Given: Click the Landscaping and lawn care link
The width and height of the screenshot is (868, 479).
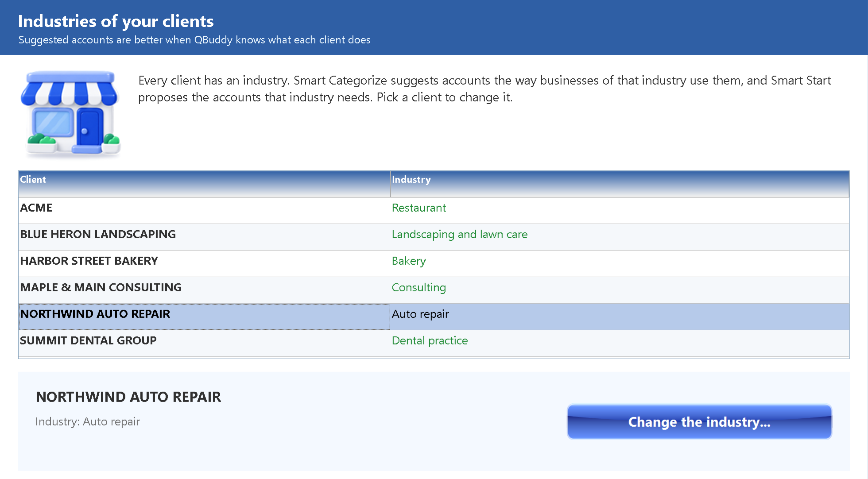Looking at the screenshot, I should (459, 234).
